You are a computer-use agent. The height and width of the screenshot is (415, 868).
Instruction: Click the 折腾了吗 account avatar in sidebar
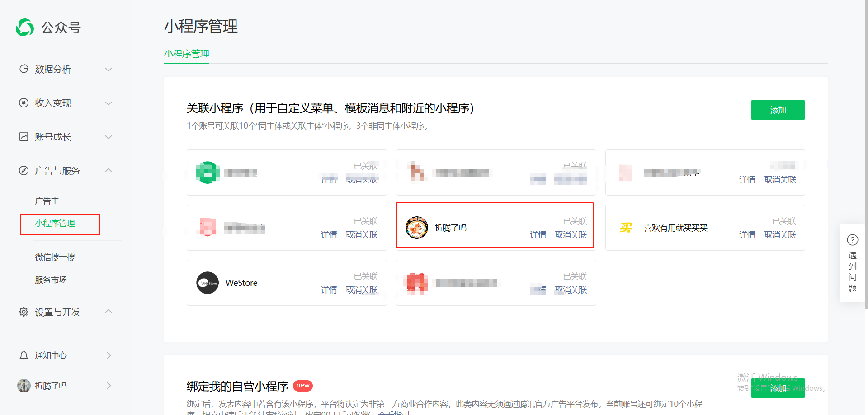click(x=24, y=385)
